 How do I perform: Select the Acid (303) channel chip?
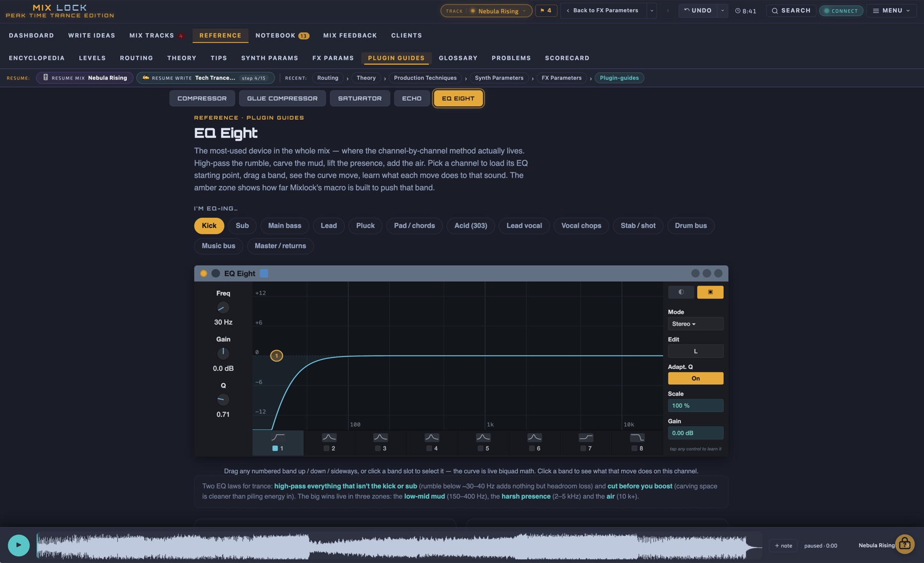click(x=471, y=226)
